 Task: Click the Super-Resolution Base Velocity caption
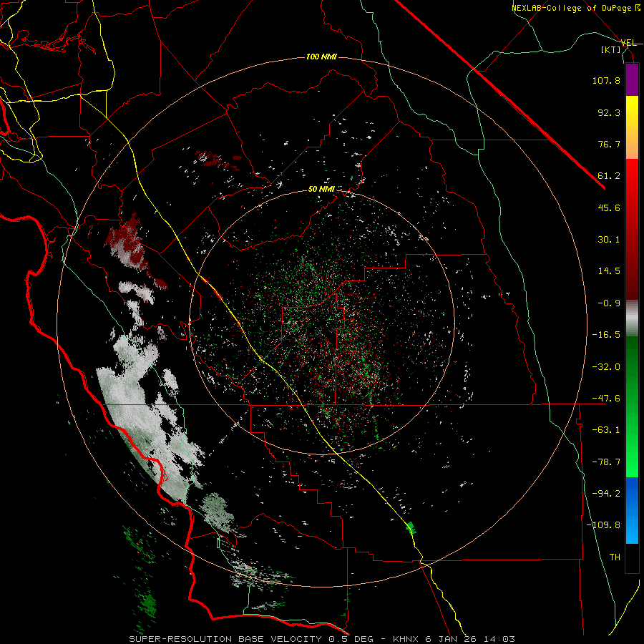click(322, 639)
